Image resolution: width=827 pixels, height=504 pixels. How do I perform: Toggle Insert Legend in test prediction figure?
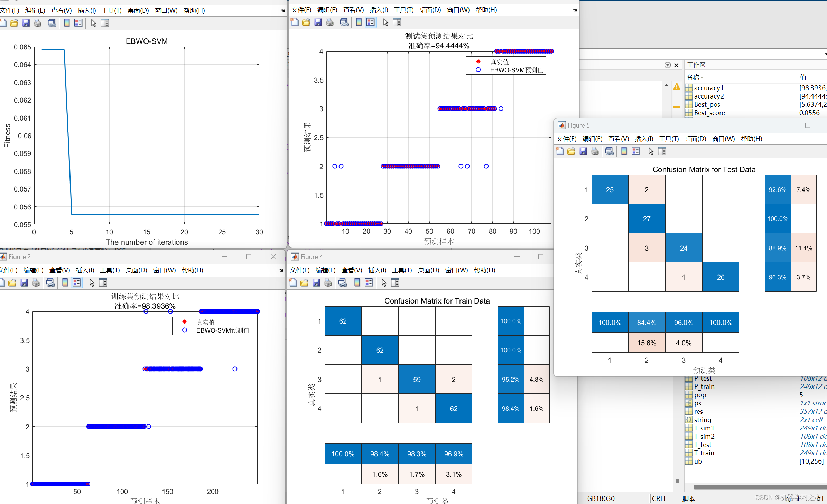pyautogui.click(x=371, y=22)
